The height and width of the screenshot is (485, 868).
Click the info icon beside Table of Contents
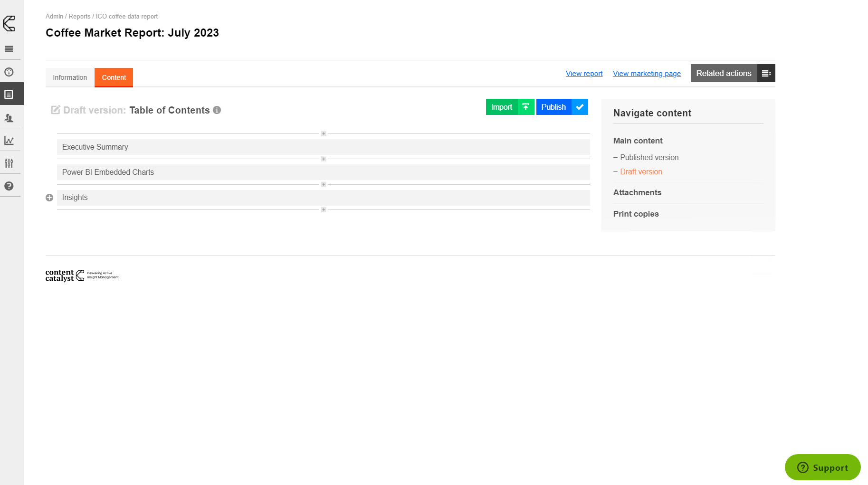coord(217,110)
